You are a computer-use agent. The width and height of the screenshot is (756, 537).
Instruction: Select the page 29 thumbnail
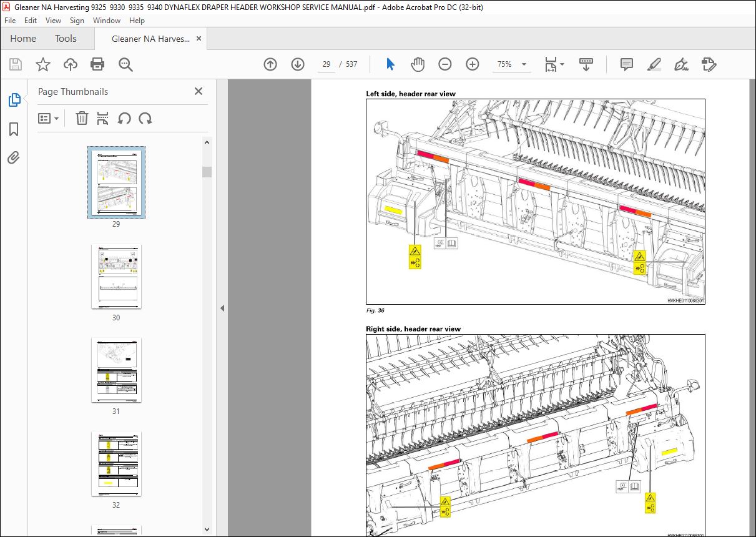tap(116, 183)
